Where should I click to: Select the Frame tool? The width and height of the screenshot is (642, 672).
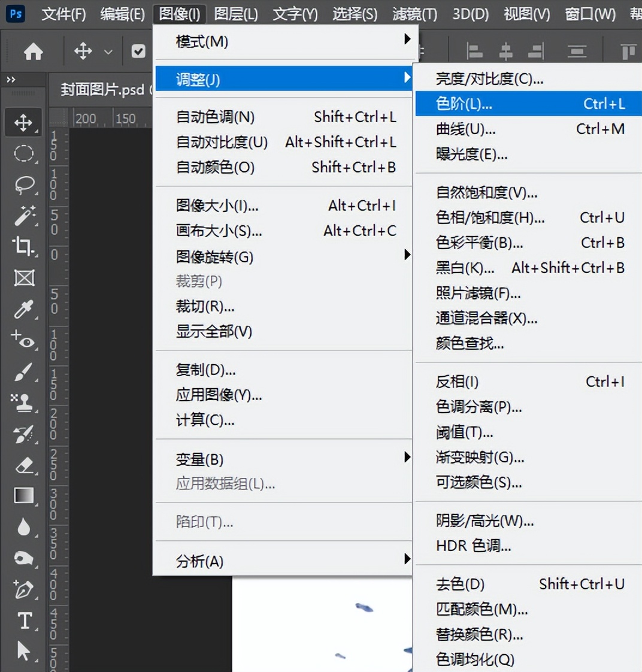(24, 278)
